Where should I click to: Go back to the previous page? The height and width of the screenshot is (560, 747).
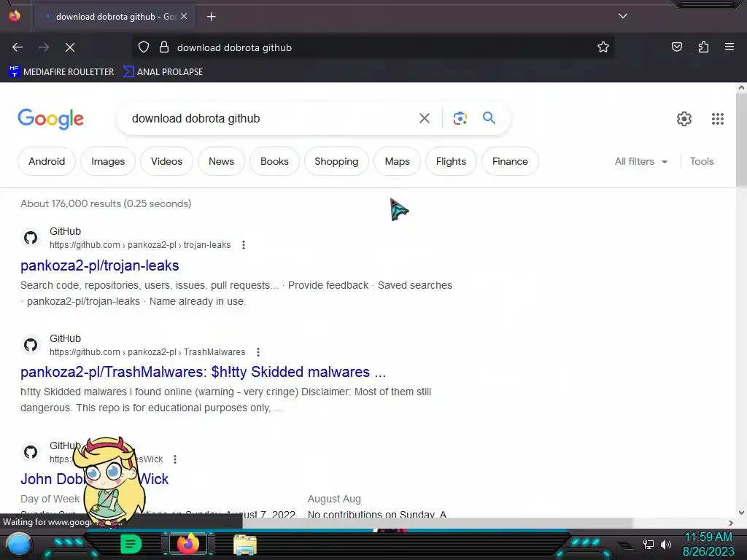pyautogui.click(x=18, y=47)
